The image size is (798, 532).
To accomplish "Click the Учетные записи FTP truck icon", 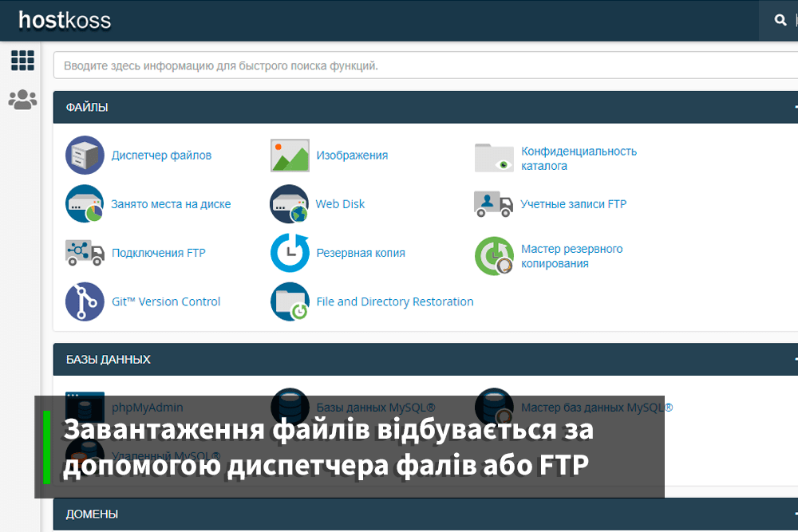I will [x=493, y=204].
